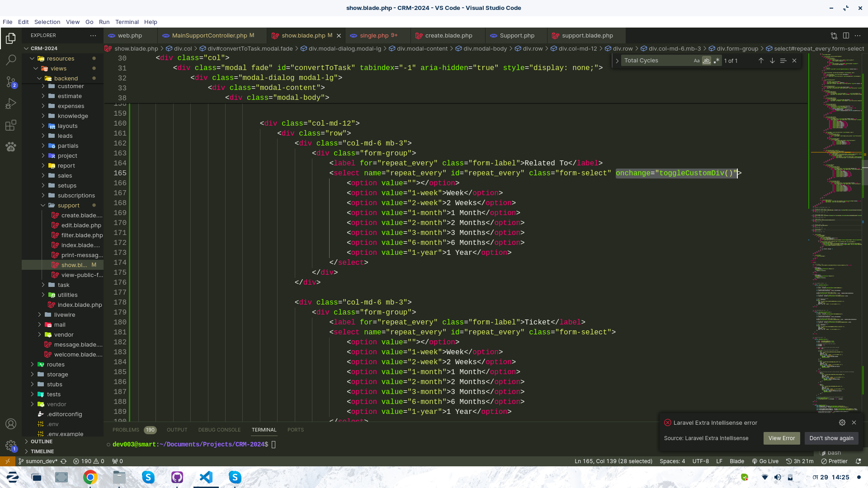Open GitHub Desktop from the taskbar
Image resolution: width=868 pixels, height=488 pixels.
click(x=177, y=477)
